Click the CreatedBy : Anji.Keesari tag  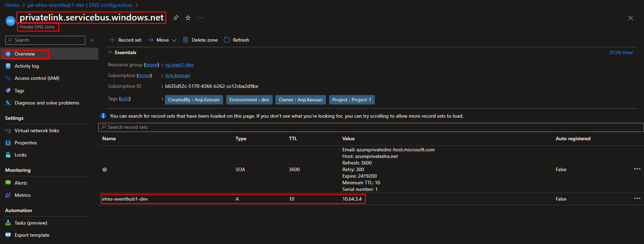(x=194, y=100)
